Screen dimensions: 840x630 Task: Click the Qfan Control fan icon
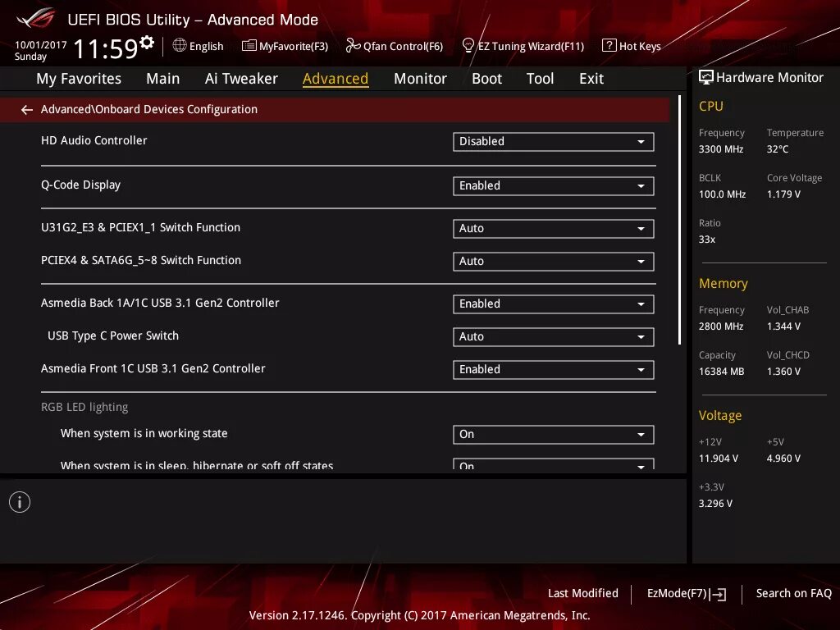[x=353, y=46]
